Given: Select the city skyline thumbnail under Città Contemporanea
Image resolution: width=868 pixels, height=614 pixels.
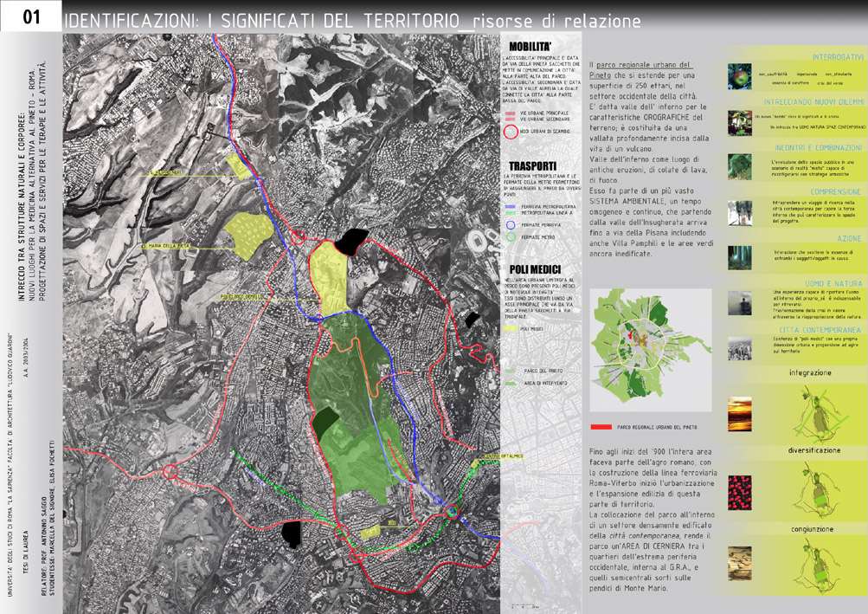Looking at the screenshot, I should [x=739, y=348].
